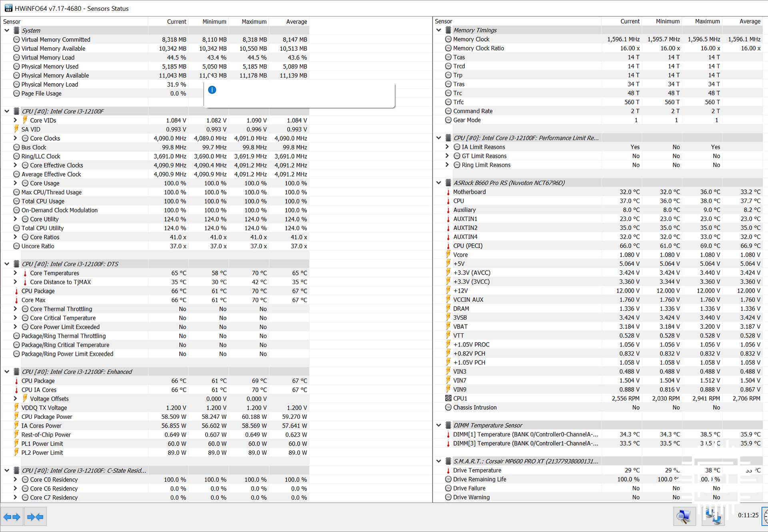Click the Bus Clock circular icon
Image resolution: width=768 pixels, height=532 pixels.
16,147
